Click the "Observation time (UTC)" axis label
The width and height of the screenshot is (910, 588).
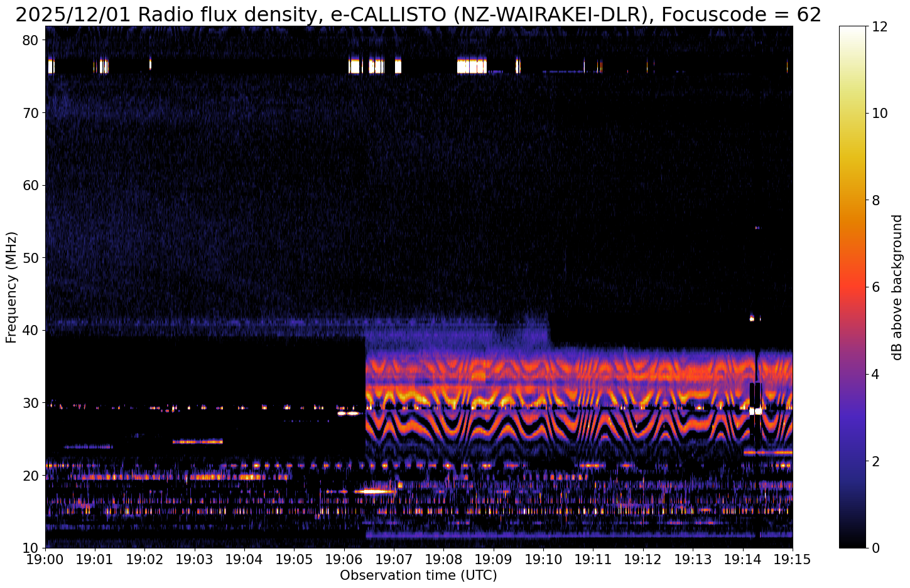pyautogui.click(x=418, y=575)
